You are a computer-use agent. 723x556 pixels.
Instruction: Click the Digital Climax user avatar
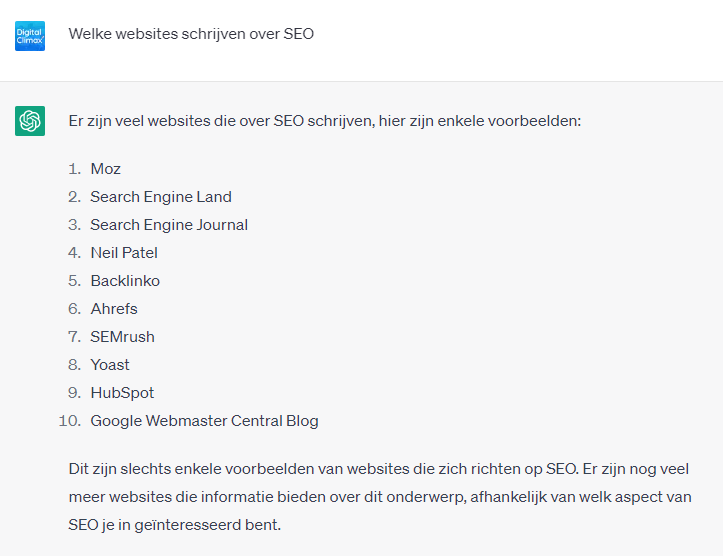click(30, 35)
